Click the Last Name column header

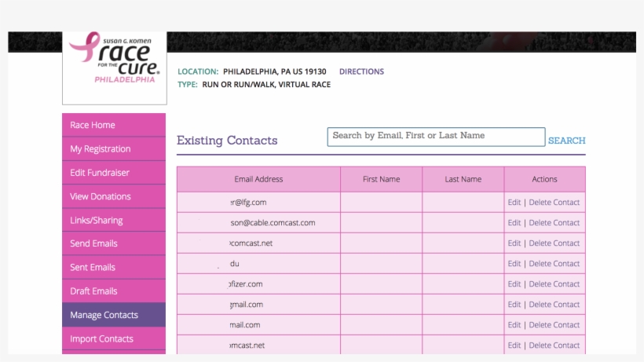tap(463, 179)
